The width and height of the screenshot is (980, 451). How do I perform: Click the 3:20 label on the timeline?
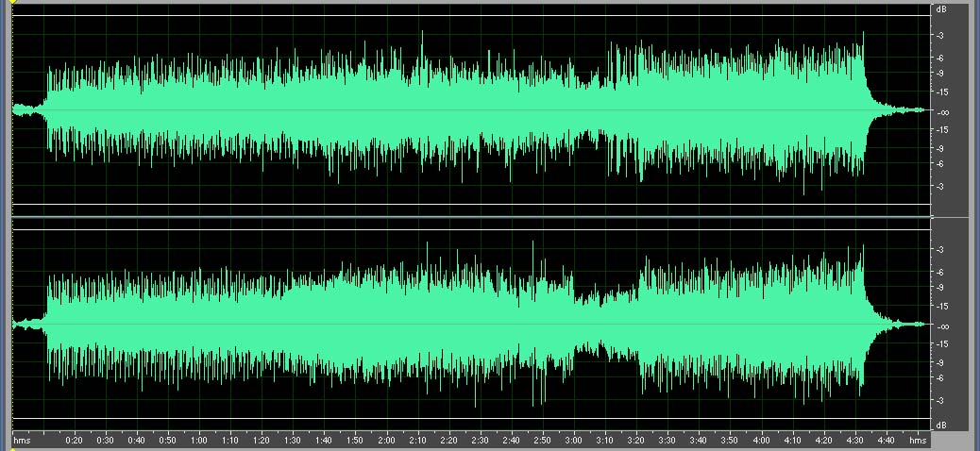point(636,441)
